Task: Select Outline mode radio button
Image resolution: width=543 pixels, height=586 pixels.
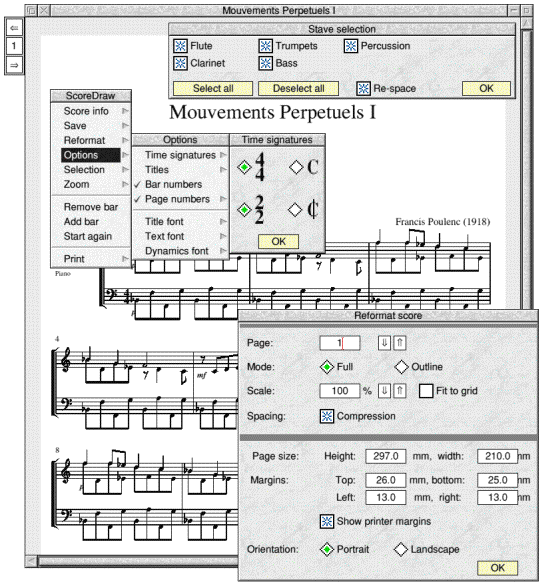Action: tap(401, 367)
